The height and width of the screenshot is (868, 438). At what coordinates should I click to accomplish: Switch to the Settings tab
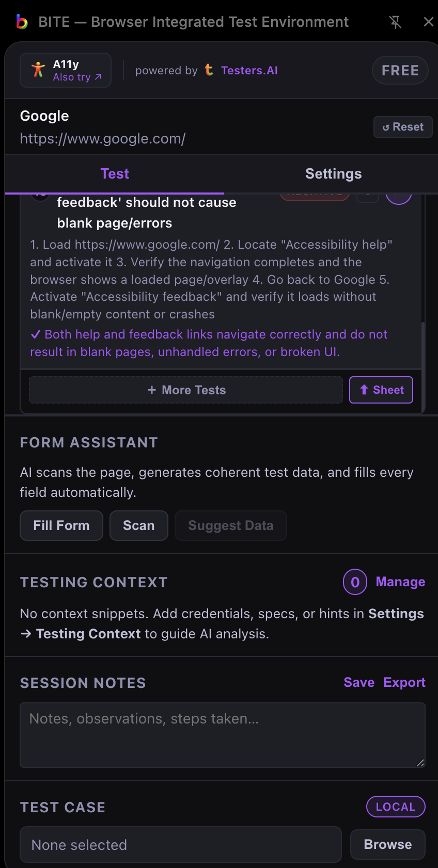pyautogui.click(x=333, y=173)
